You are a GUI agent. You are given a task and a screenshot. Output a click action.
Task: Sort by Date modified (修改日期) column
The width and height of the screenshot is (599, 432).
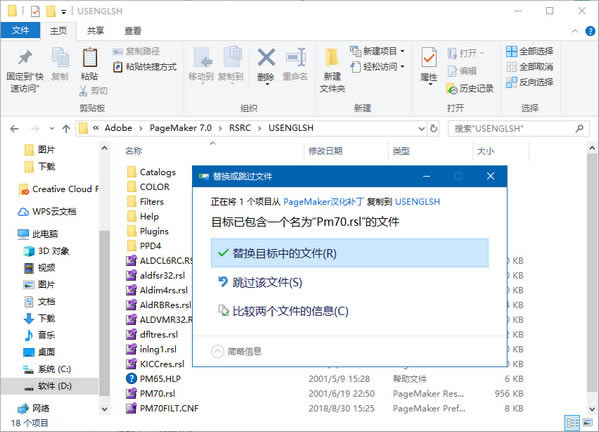pyautogui.click(x=325, y=151)
